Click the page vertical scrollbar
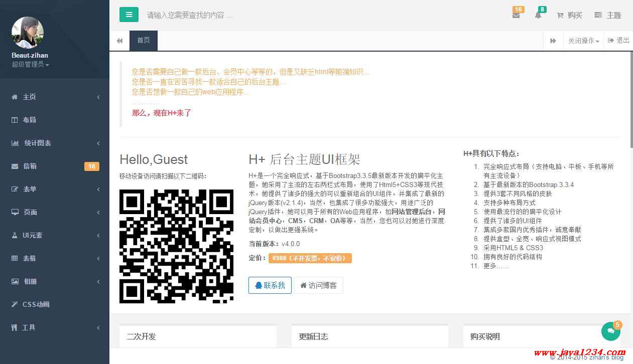Screen dimensions: 633x364 (x=631, y=100)
